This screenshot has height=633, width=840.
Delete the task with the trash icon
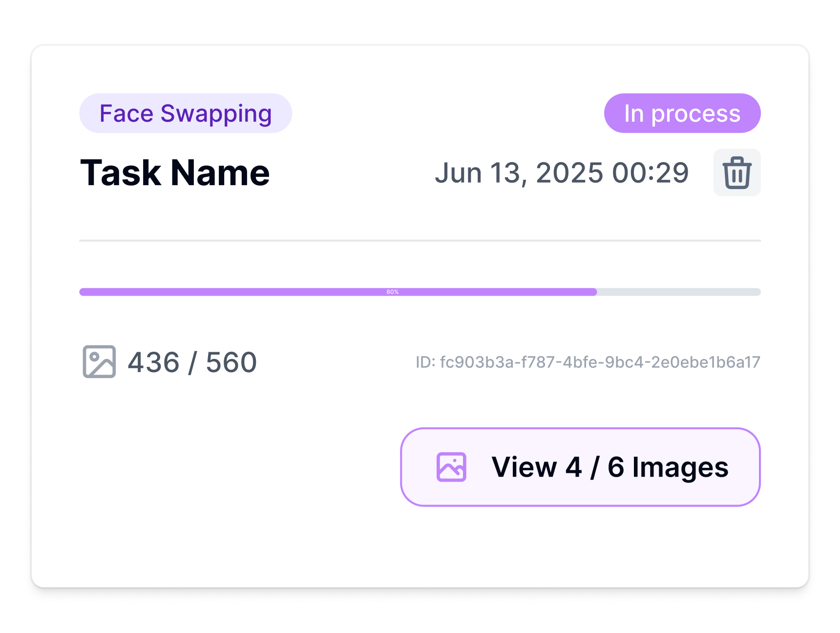pyautogui.click(x=736, y=172)
